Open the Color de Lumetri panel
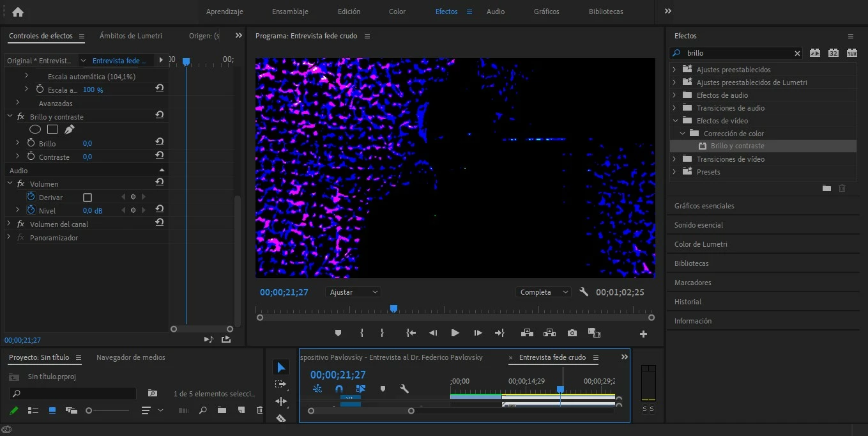 [701, 244]
